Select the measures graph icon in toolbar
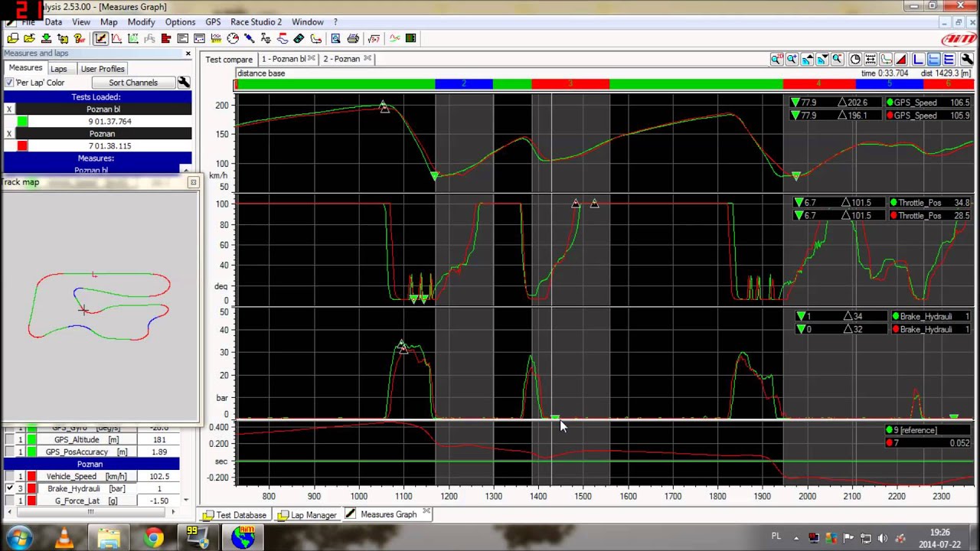 [x=100, y=38]
